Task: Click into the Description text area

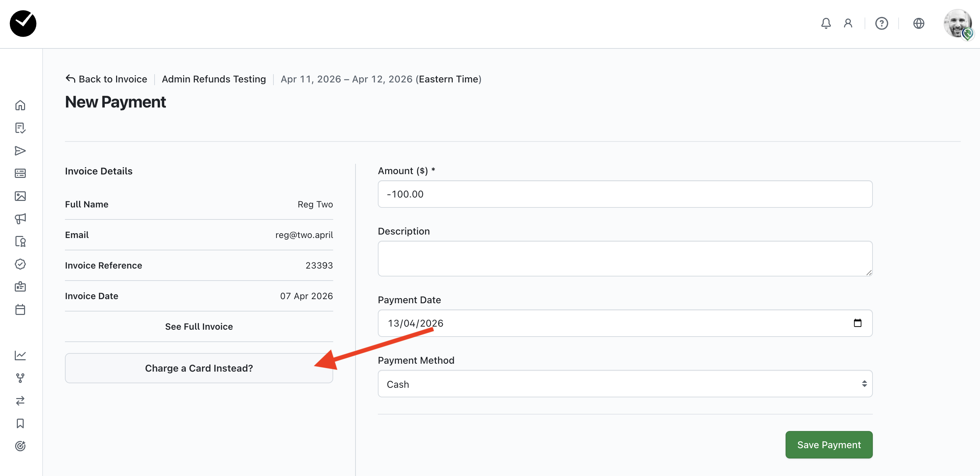Action: (625, 258)
